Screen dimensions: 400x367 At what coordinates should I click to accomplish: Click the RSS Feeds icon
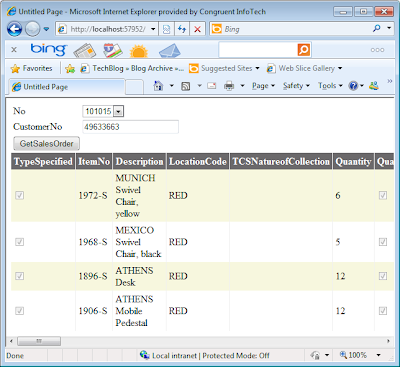(x=186, y=86)
